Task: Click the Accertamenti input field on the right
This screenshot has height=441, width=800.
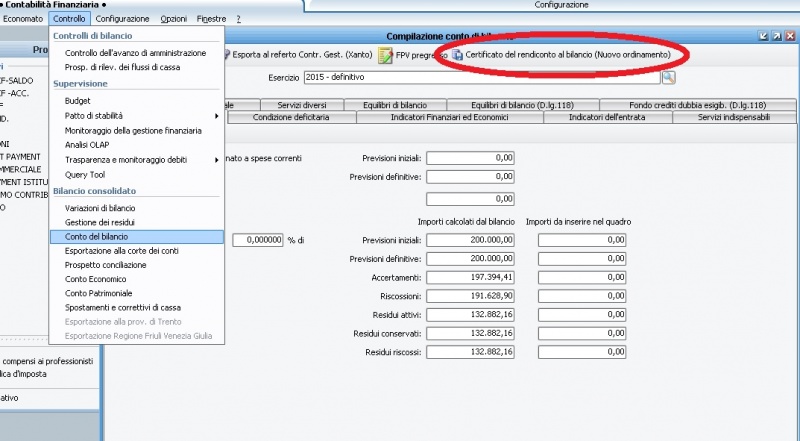Action: 582,276
